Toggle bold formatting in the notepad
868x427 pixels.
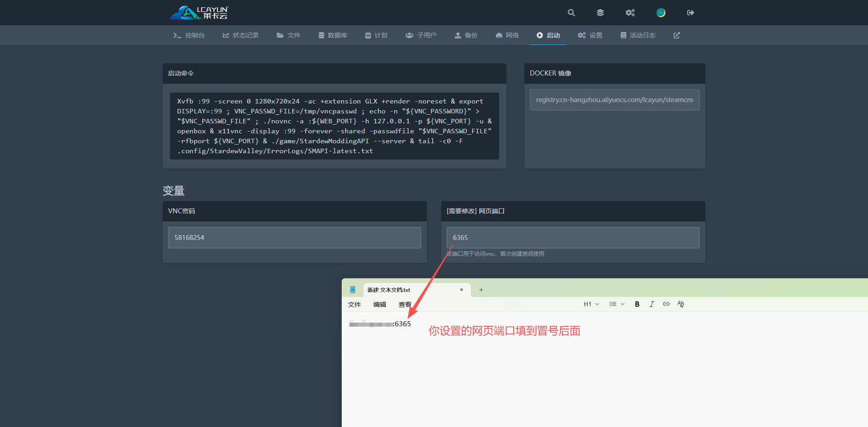tap(637, 304)
